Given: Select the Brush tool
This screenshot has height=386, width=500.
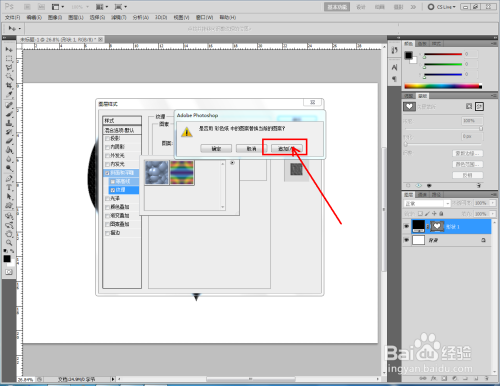Looking at the screenshot, I should [9, 114].
